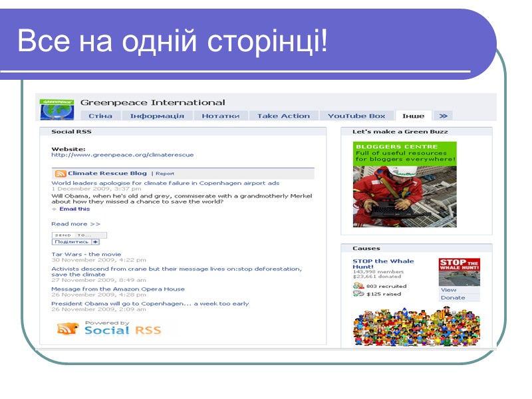This screenshot has height=399, width=532.
Task: Click the View link under the whale image
Action: coord(448,290)
